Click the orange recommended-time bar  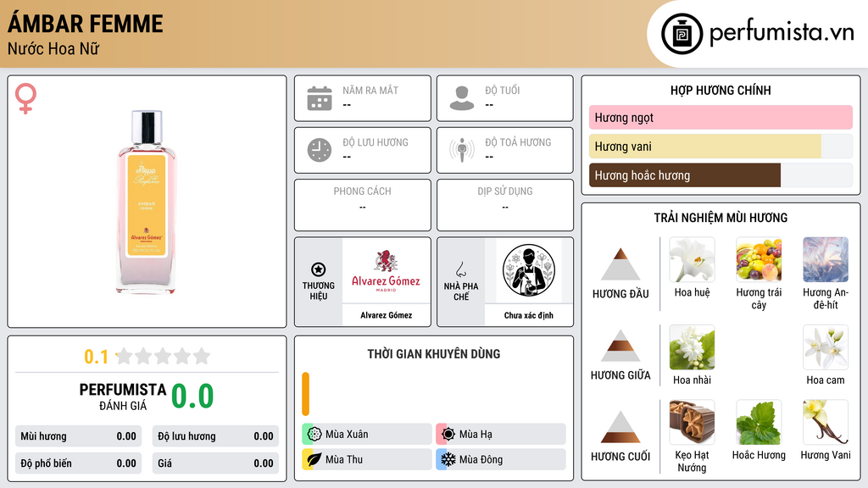[305, 394]
